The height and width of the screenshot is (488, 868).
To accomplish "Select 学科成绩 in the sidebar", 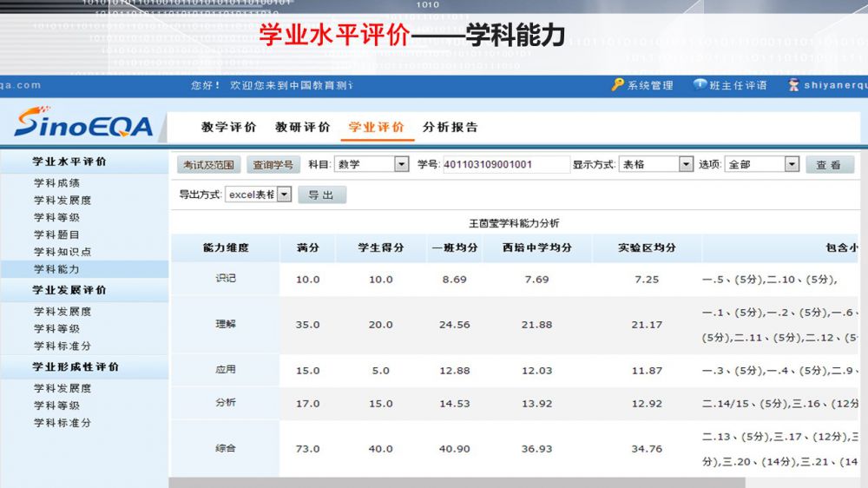I will click(x=56, y=183).
